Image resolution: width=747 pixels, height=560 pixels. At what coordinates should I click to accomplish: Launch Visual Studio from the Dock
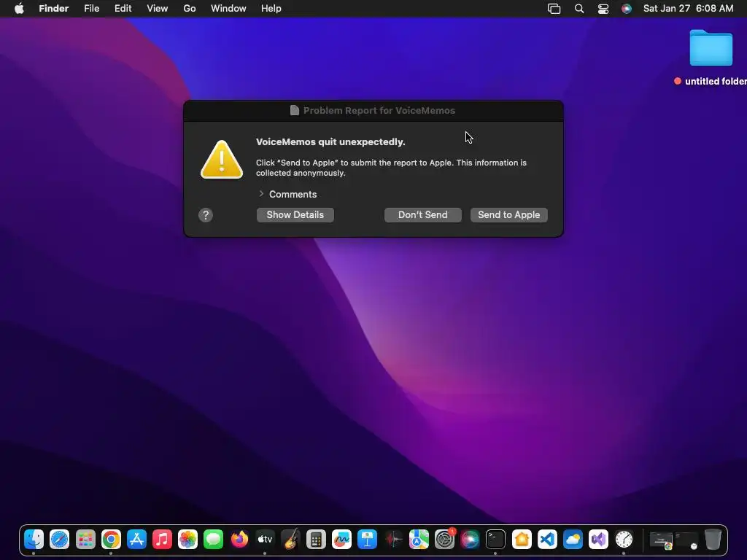click(x=598, y=540)
